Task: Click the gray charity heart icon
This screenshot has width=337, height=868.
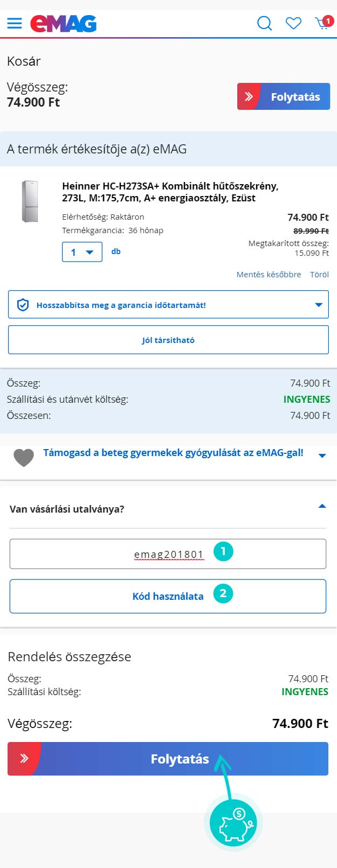Action: point(24,457)
